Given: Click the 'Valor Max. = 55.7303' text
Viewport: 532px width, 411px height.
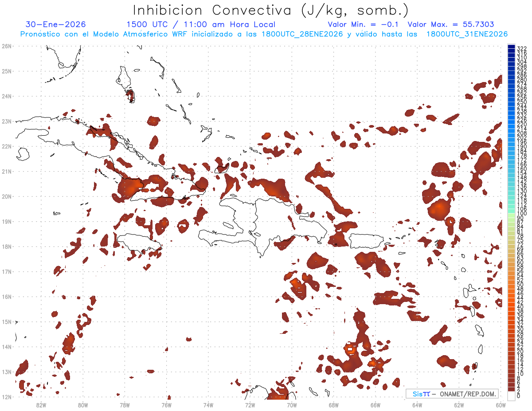Looking at the screenshot, I should [451, 24].
